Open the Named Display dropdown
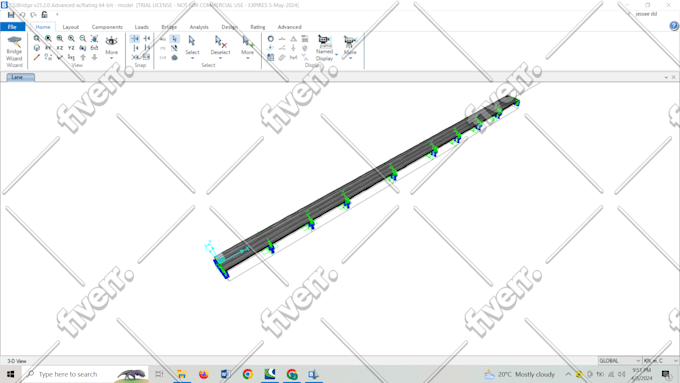The width and height of the screenshot is (680, 383). (x=326, y=48)
